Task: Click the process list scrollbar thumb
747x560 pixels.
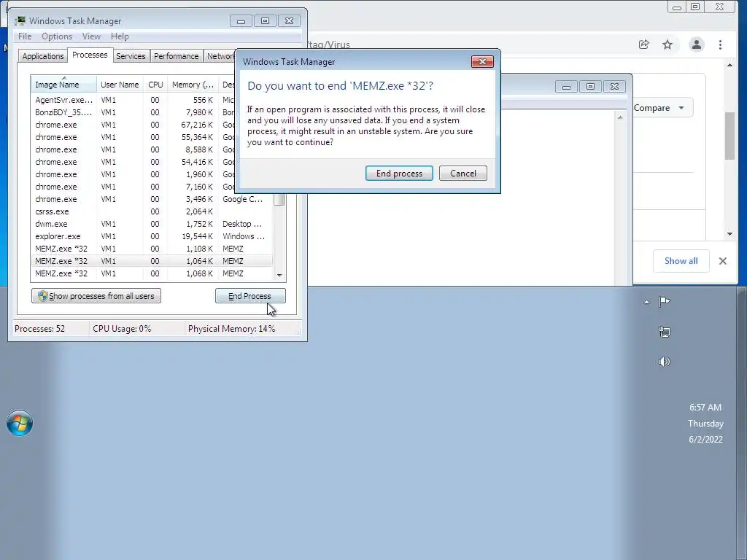Action: [x=279, y=200]
